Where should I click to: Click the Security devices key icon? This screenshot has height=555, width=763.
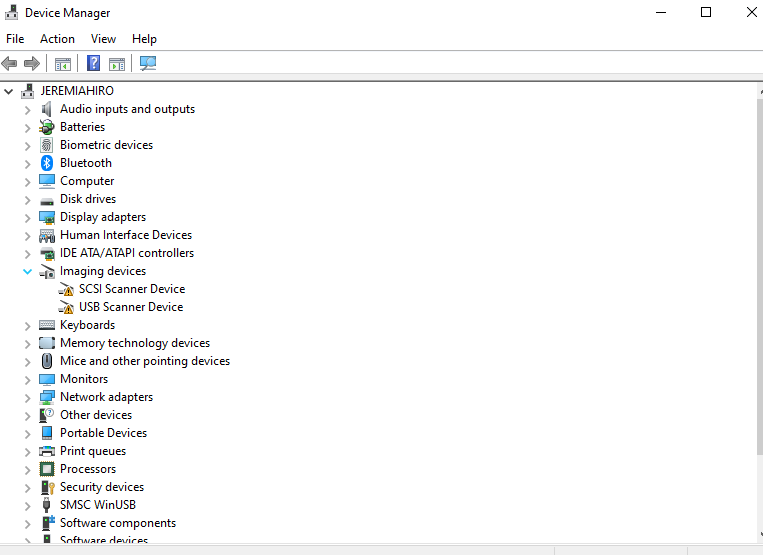47,487
